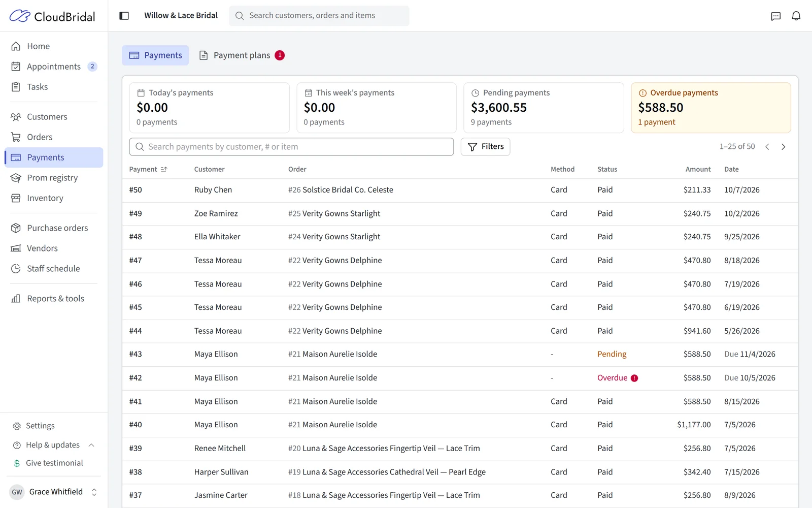Image resolution: width=812 pixels, height=508 pixels.
Task: Click overdue alert icon on payment #42
Action: (634, 378)
